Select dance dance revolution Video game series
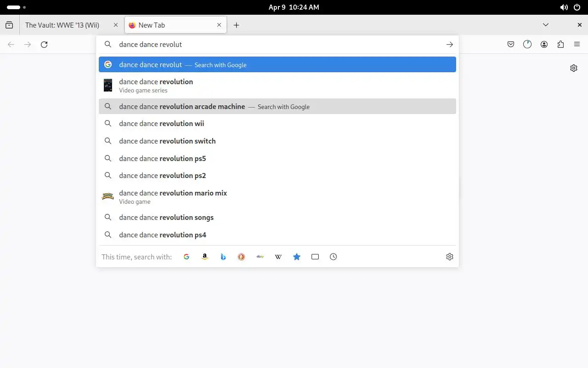Image resolution: width=588 pixels, height=368 pixels. click(277, 86)
